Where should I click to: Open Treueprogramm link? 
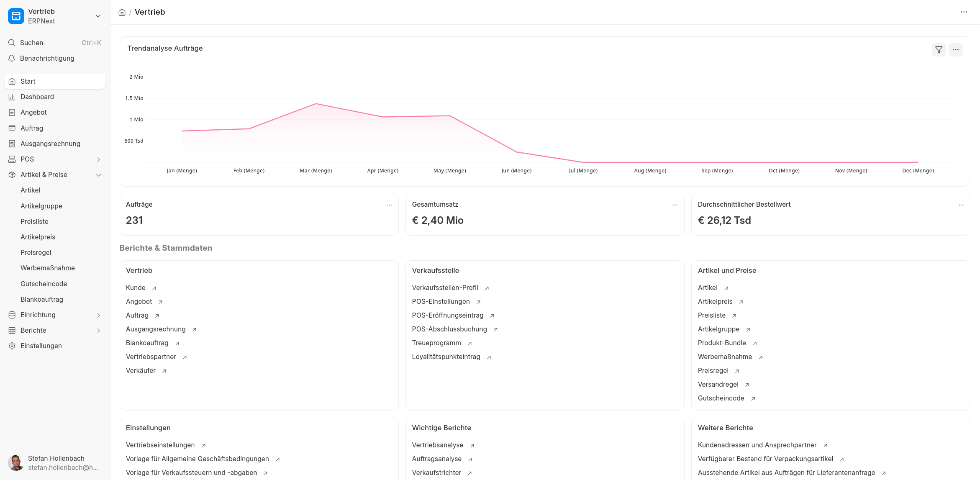[436, 343]
